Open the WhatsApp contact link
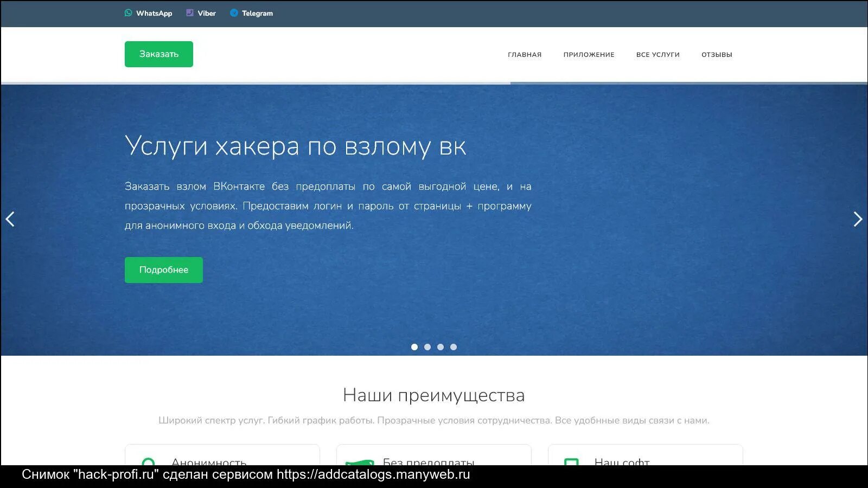This screenshot has width=868, height=488. coord(148,13)
